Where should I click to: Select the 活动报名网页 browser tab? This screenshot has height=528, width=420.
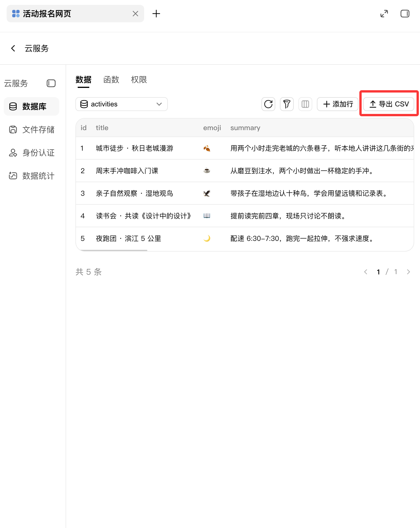(x=75, y=14)
